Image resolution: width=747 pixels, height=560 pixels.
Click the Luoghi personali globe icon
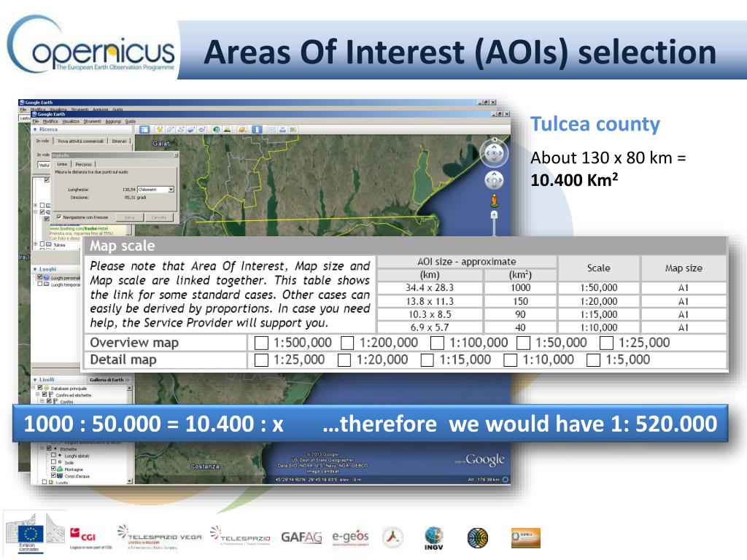click(47, 277)
